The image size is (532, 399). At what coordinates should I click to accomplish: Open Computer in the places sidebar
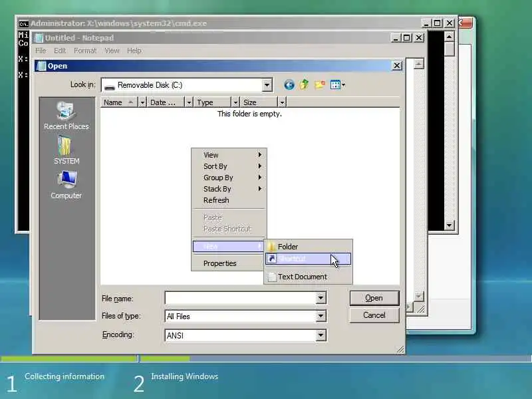[66, 185]
